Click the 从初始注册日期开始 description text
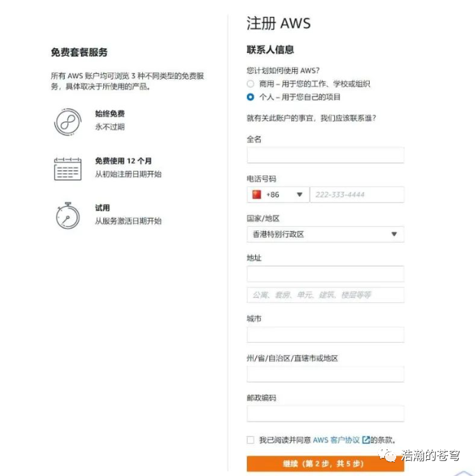 128,174
